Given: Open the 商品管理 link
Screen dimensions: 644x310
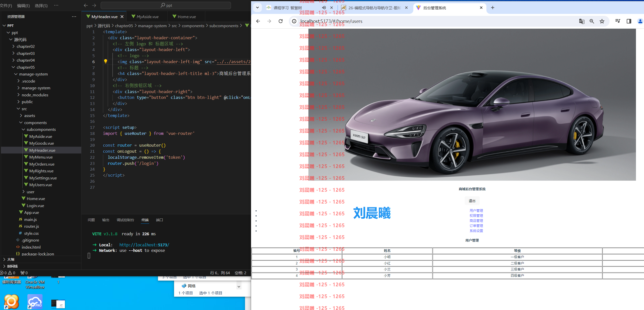Looking at the screenshot, I should [476, 221].
